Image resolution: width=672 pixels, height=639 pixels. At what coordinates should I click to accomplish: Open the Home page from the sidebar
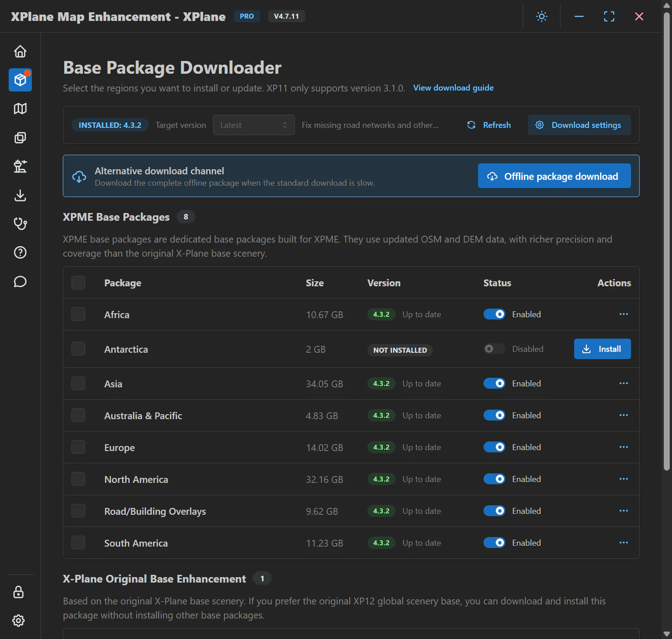[x=20, y=51]
